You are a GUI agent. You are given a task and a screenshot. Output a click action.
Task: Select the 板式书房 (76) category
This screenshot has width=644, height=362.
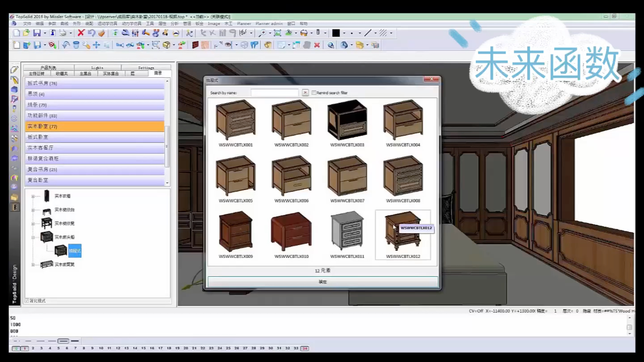click(95, 84)
